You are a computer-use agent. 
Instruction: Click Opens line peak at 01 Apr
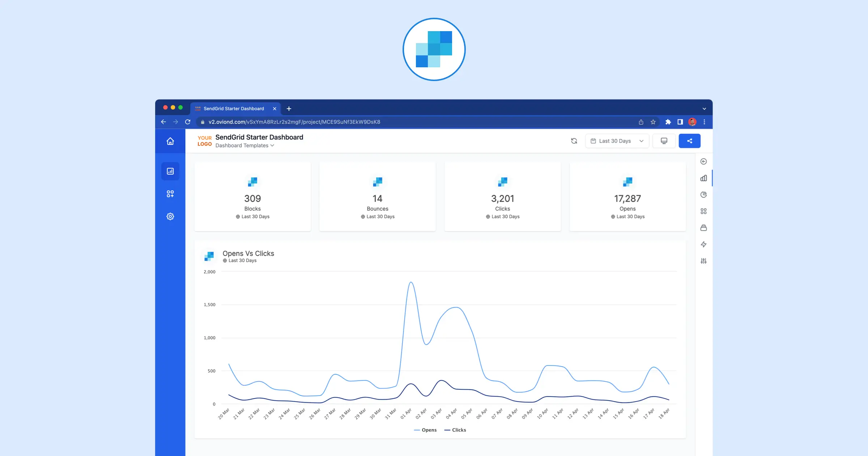click(411, 282)
